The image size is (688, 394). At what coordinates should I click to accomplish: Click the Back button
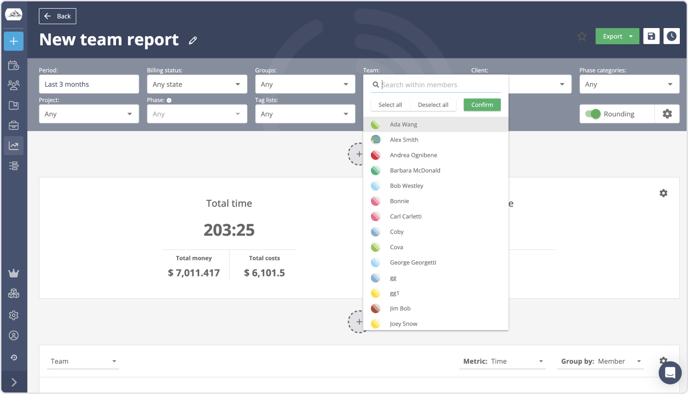click(57, 16)
